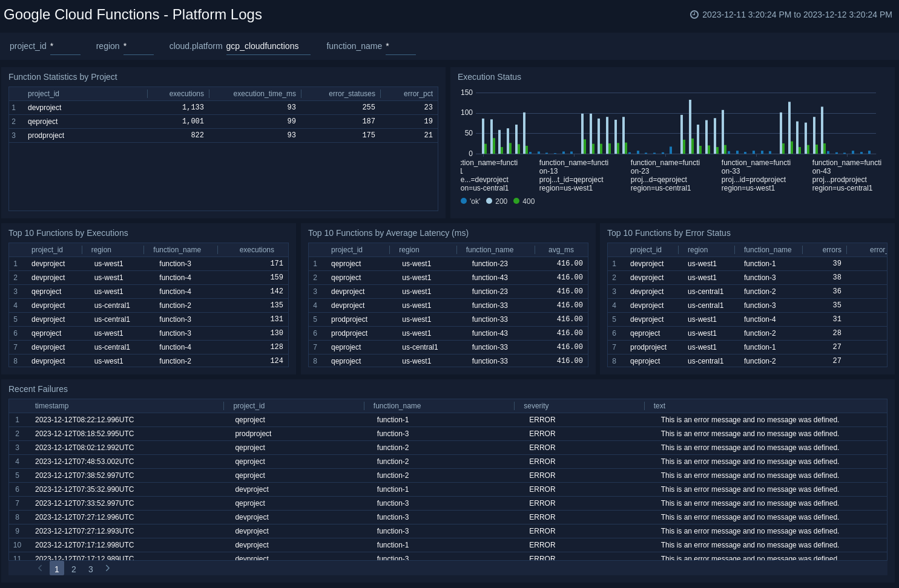
Task: Sort Function Statistics by error_pct column
Action: click(418, 94)
